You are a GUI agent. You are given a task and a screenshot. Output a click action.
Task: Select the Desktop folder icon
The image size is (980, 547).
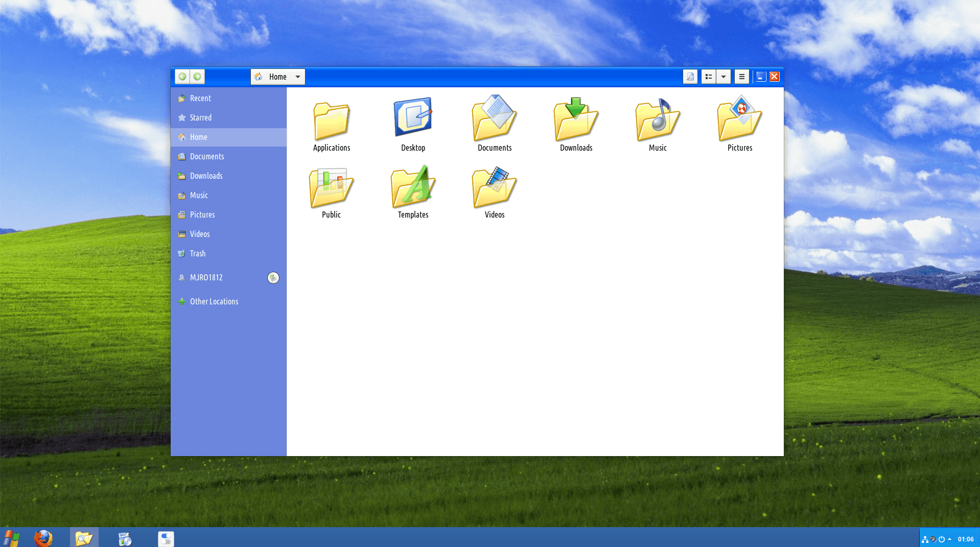pos(413,118)
